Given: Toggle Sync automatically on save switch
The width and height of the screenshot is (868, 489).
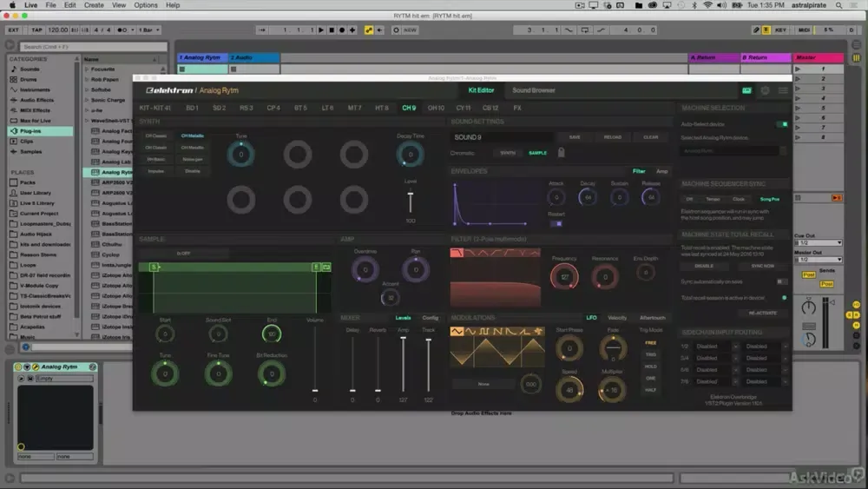Looking at the screenshot, I should pyautogui.click(x=780, y=281).
